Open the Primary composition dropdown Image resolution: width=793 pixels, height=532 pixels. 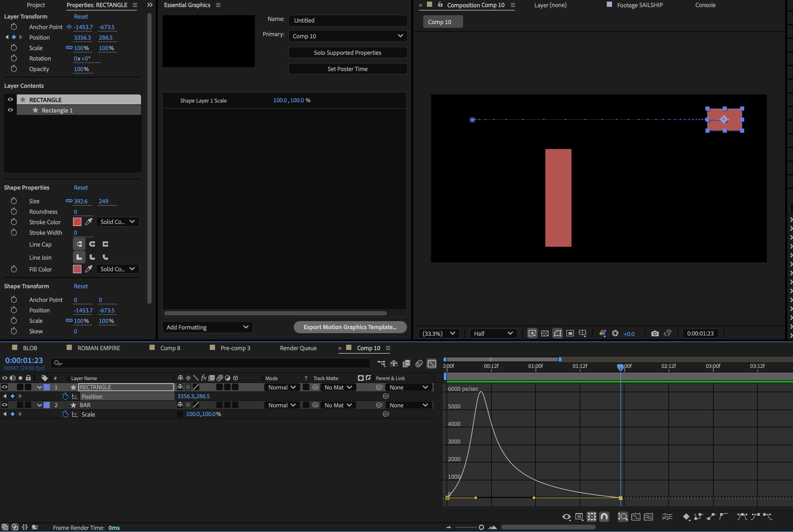[347, 36]
